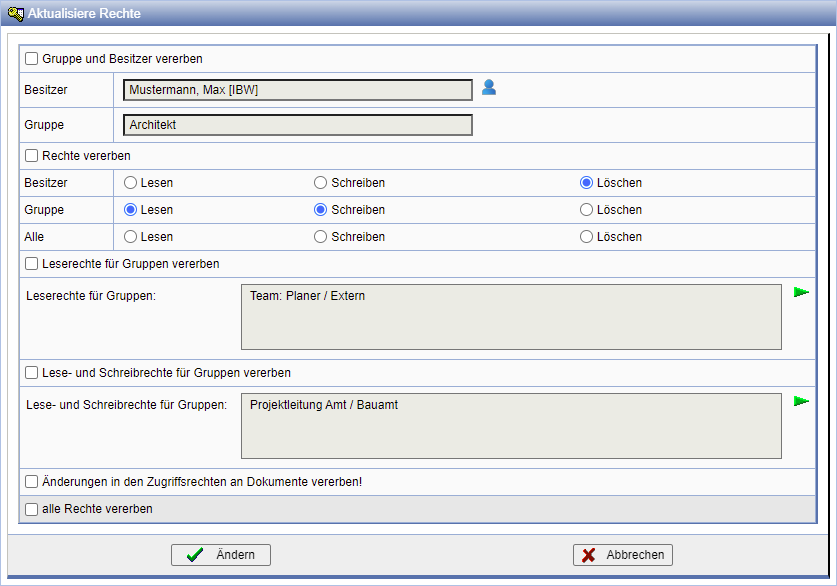Viewport: 837px width, 586px height.
Task: Check 'Änderungen in den Zugriffsrechten an Dokumente vererben'
Action: (x=32, y=482)
